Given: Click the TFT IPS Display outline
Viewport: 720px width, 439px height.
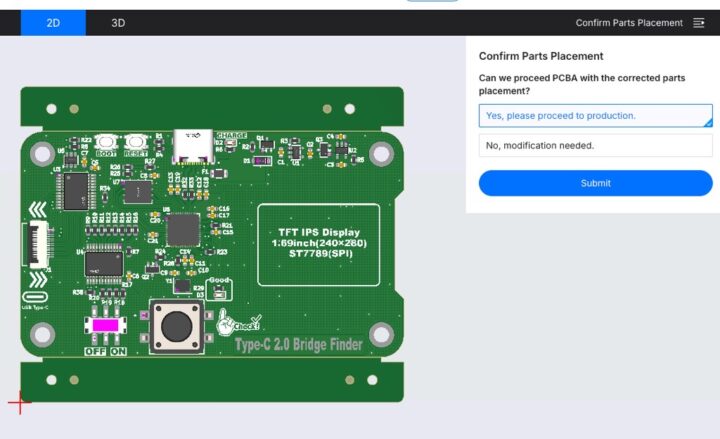Looking at the screenshot, I should 318,244.
